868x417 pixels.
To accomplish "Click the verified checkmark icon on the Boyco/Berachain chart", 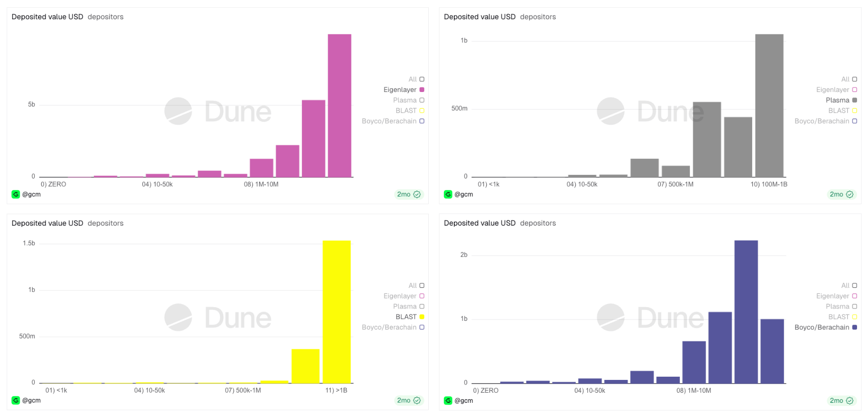I will (x=850, y=401).
